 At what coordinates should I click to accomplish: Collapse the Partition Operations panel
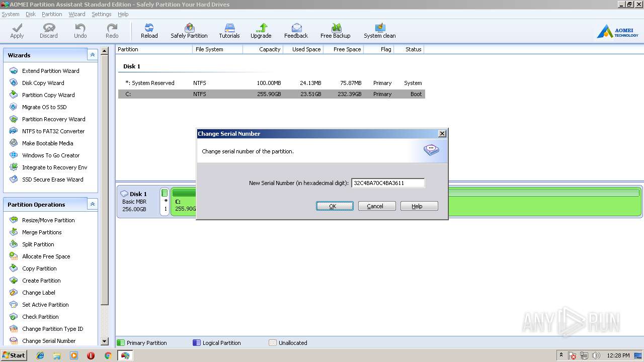[92, 204]
